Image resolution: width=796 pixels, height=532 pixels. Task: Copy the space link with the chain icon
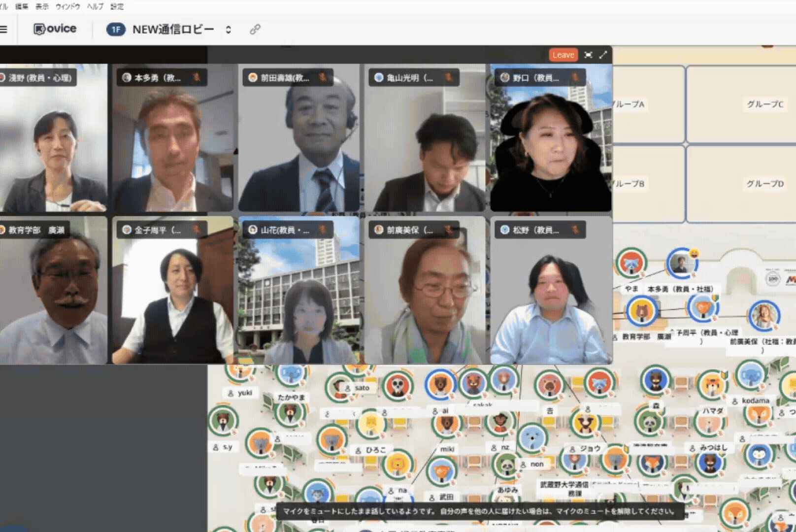pyautogui.click(x=255, y=30)
